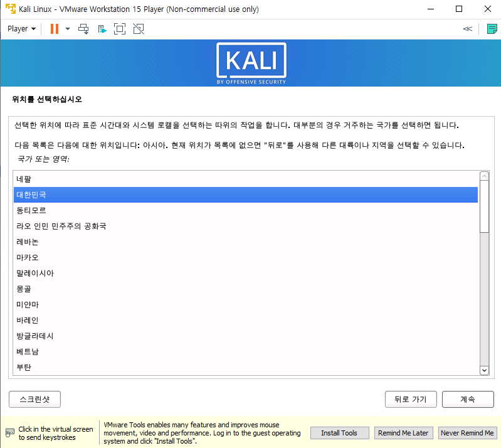501x448 pixels.
Task: Click Install Tools button
Action: coord(339,433)
